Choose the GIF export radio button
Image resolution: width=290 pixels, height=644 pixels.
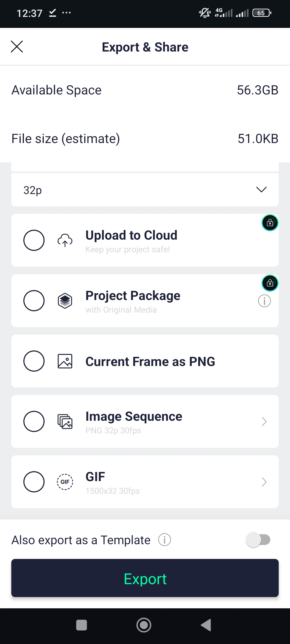click(x=34, y=482)
